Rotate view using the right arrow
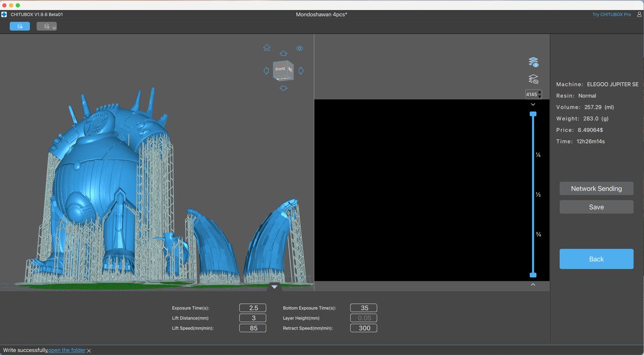The height and width of the screenshot is (355, 644). coord(301,70)
